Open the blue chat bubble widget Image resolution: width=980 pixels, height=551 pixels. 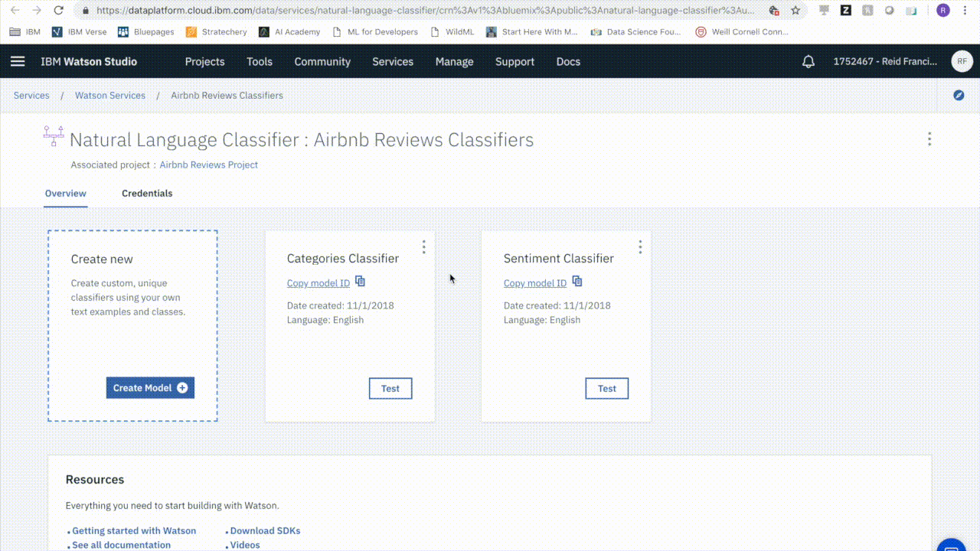pyautogui.click(x=952, y=545)
